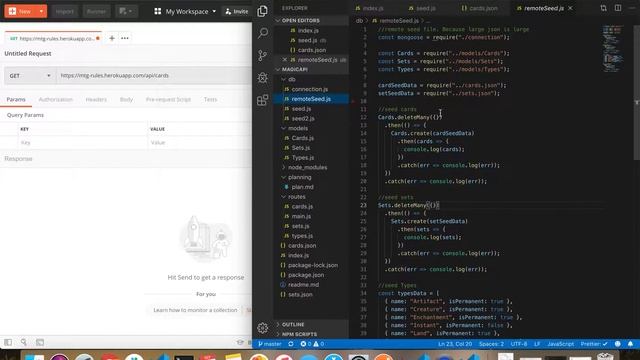Close remoteSeed.js in Open Editors list
The image size is (640, 360).
(284, 60)
